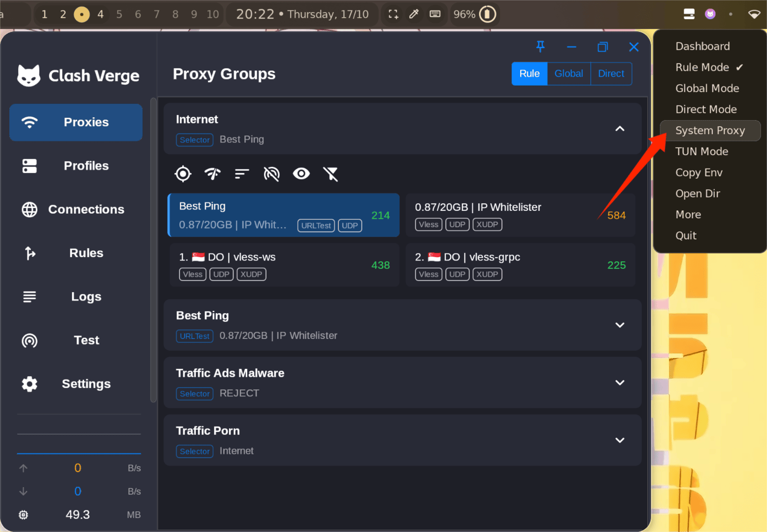Switch to workspace 4
The image size is (767, 532).
coord(100,14)
